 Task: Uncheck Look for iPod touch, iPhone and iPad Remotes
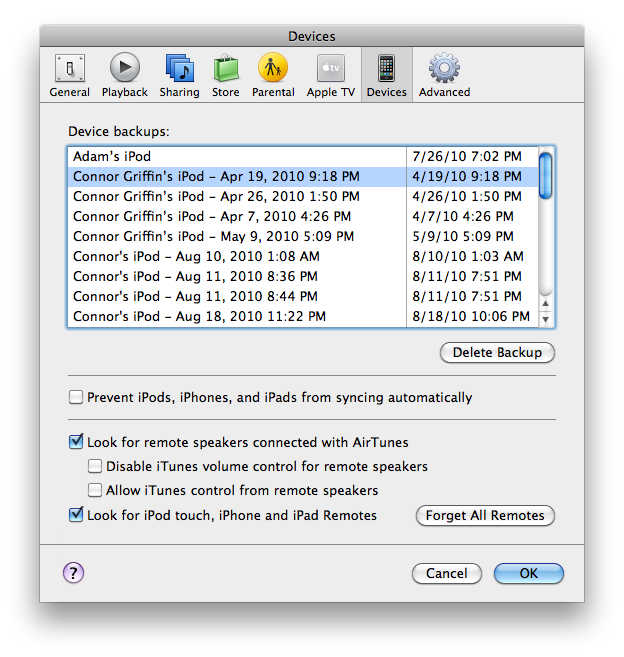76,515
